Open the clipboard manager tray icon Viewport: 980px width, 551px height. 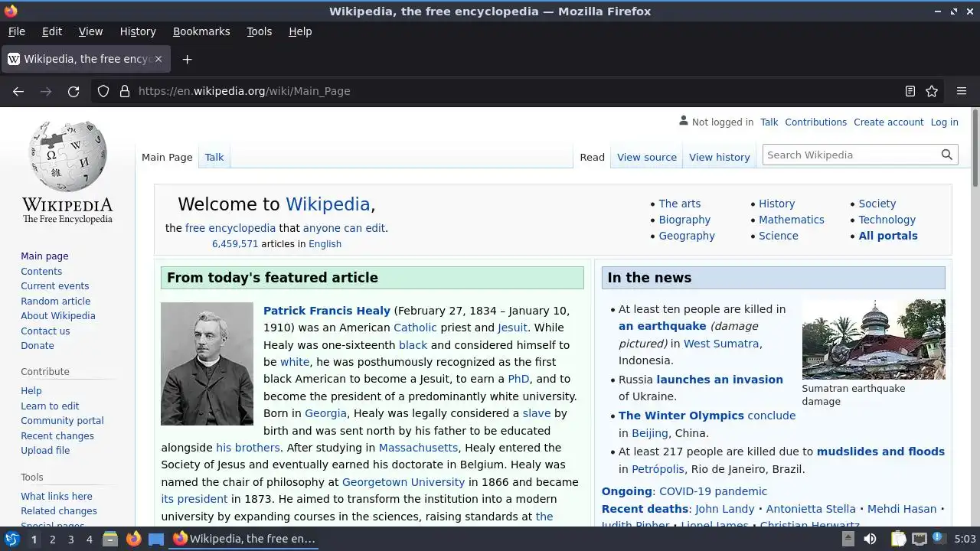(x=898, y=539)
